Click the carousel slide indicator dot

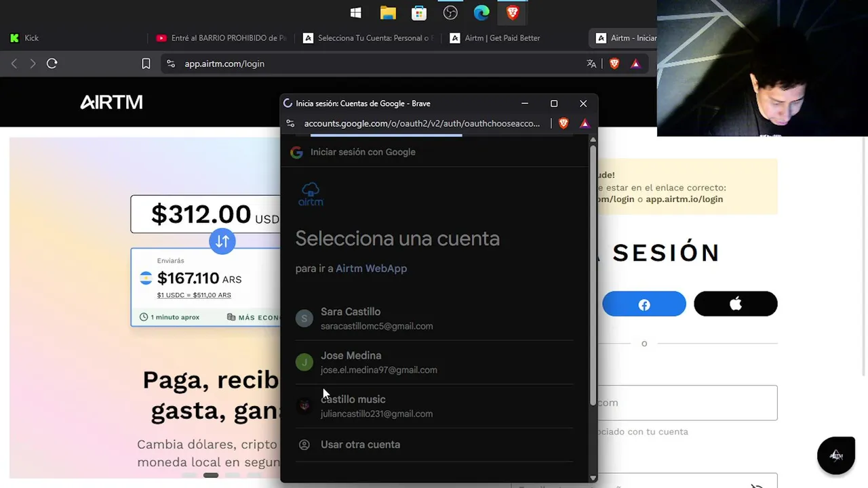pyautogui.click(x=211, y=475)
